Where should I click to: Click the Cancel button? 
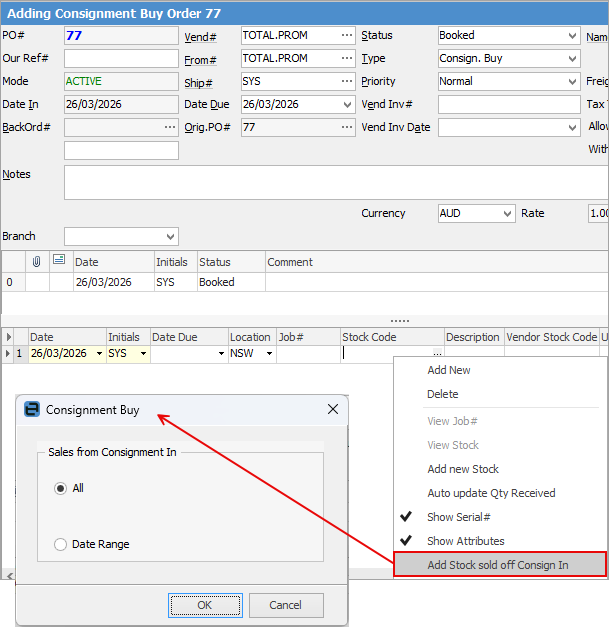286,605
